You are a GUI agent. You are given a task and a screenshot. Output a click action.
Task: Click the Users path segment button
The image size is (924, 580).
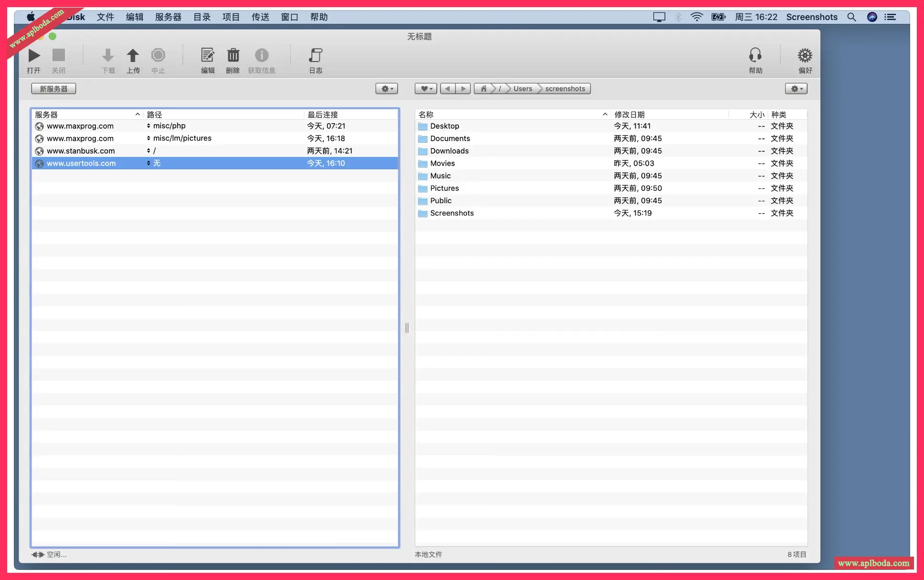pos(523,89)
